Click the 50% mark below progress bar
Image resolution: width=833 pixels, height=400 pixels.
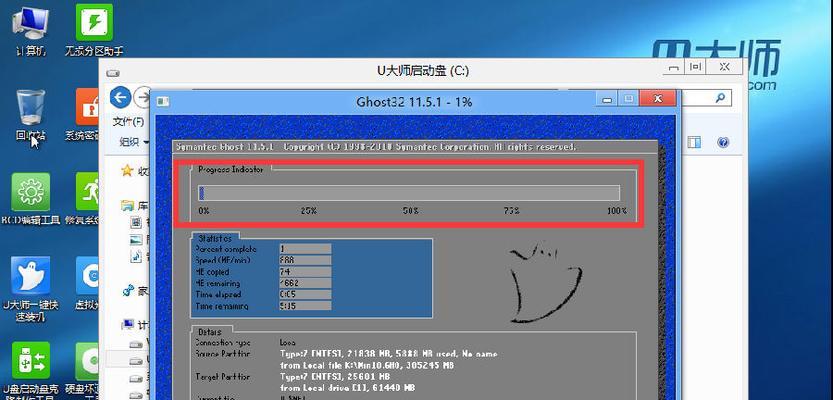click(x=411, y=211)
